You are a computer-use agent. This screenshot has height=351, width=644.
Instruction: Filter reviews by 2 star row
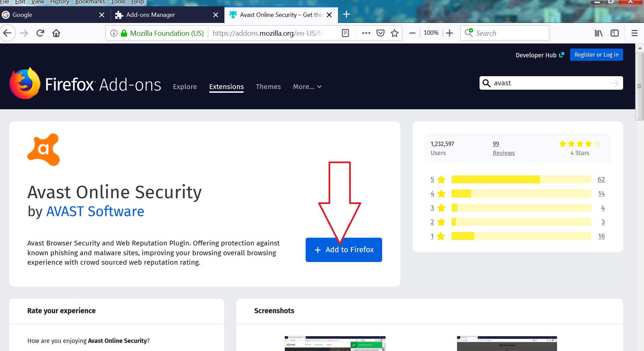[518, 222]
